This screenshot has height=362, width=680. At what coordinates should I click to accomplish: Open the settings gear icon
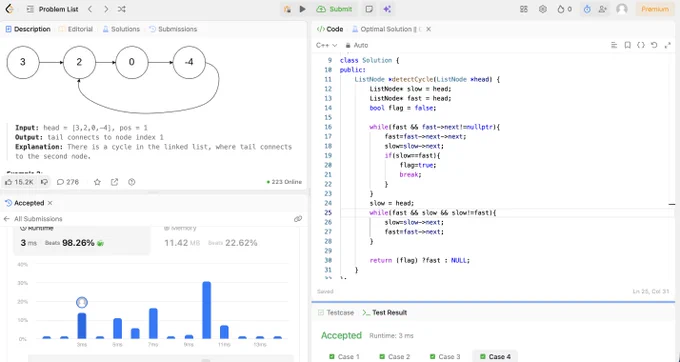(543, 9)
